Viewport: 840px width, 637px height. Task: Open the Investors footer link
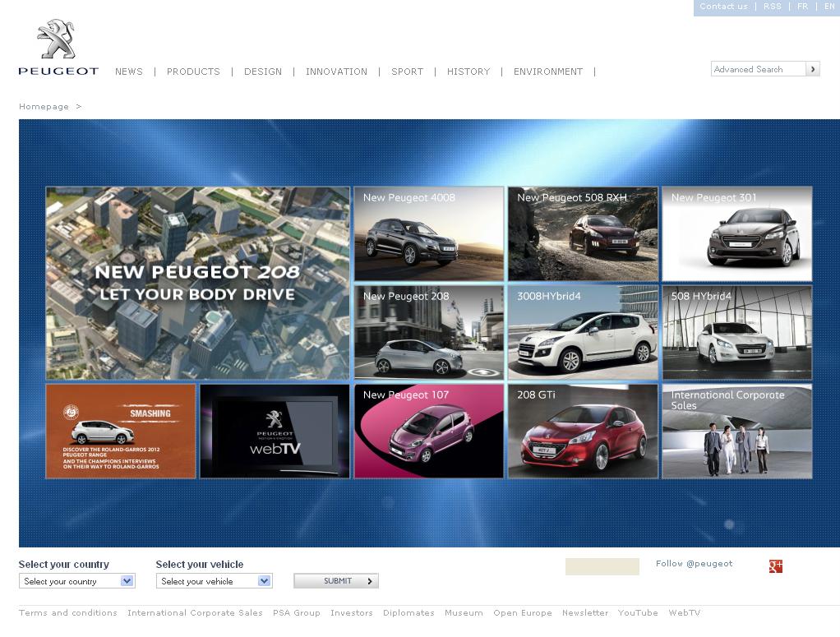point(352,613)
